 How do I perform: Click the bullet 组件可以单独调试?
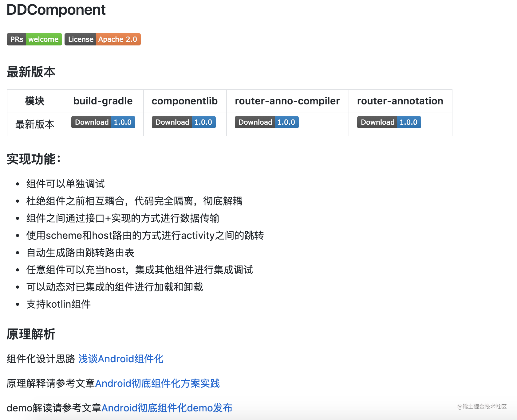click(65, 184)
